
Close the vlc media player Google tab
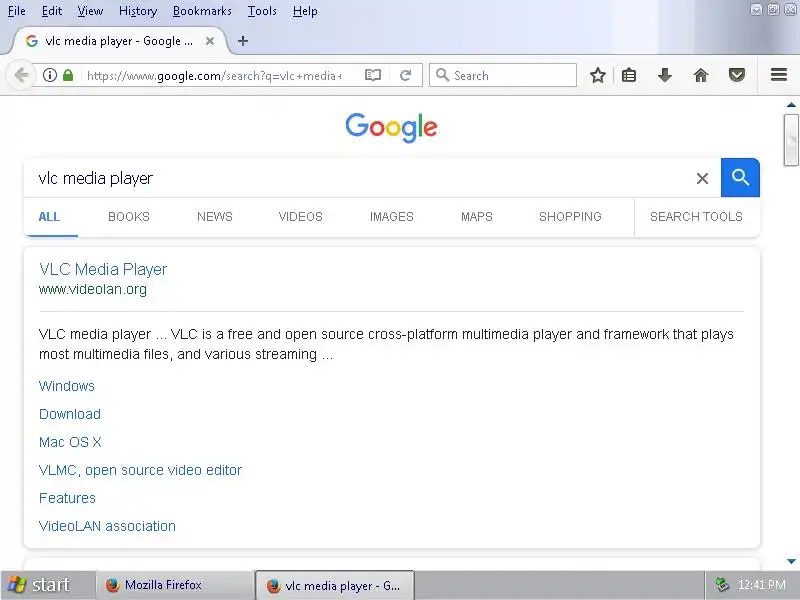(x=210, y=41)
